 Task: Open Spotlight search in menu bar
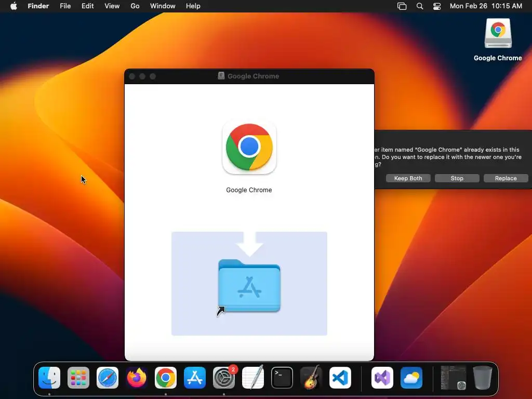click(x=420, y=6)
